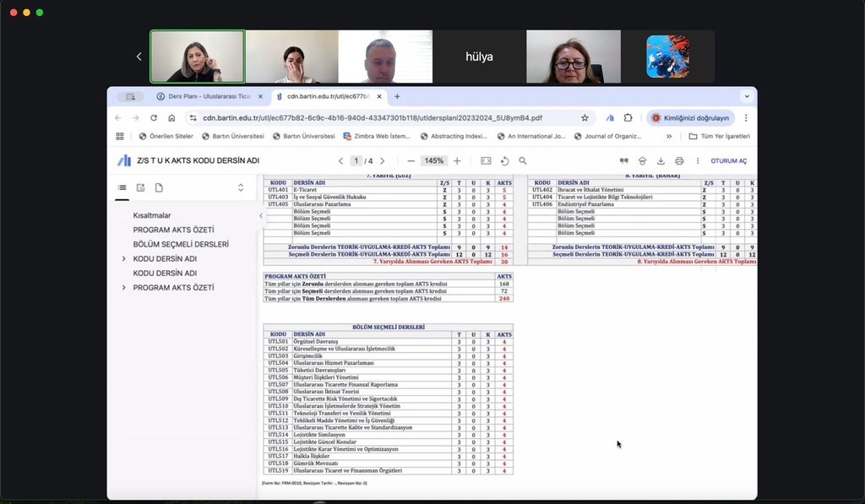Select hülya's participant tile
This screenshot has width=865, height=504.
click(479, 57)
